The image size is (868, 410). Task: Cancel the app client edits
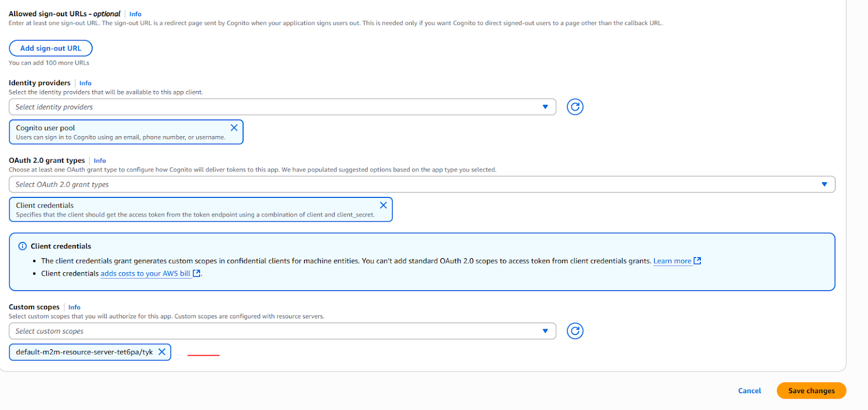click(749, 390)
